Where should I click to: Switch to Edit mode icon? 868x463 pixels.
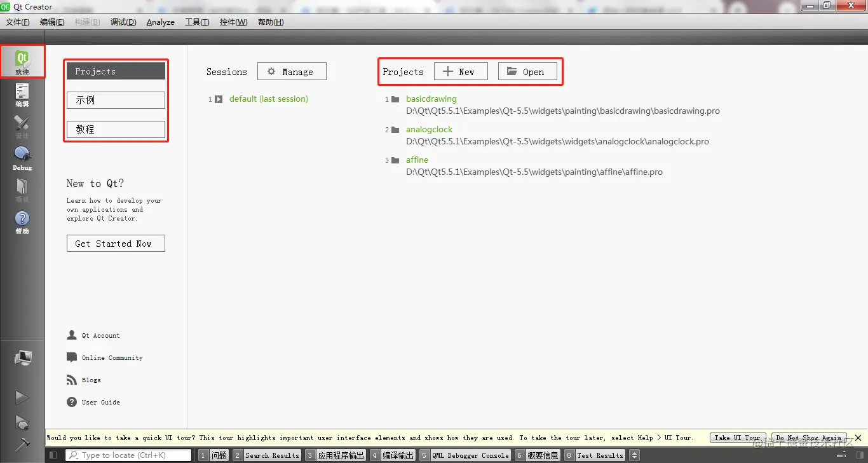pyautogui.click(x=22, y=95)
